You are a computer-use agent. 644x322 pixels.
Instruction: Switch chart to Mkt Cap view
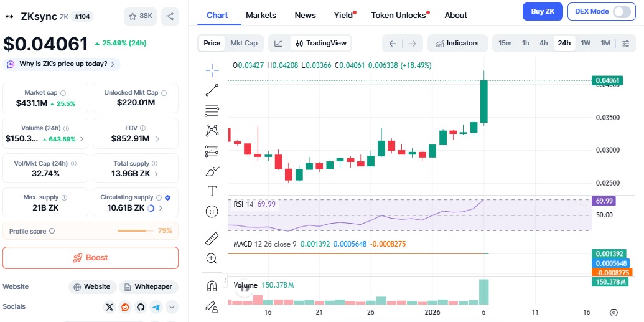point(244,43)
